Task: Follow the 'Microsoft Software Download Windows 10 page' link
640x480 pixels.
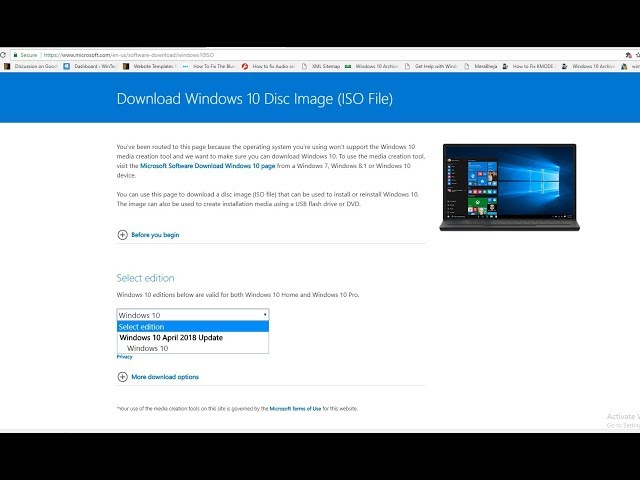Action: [207, 166]
